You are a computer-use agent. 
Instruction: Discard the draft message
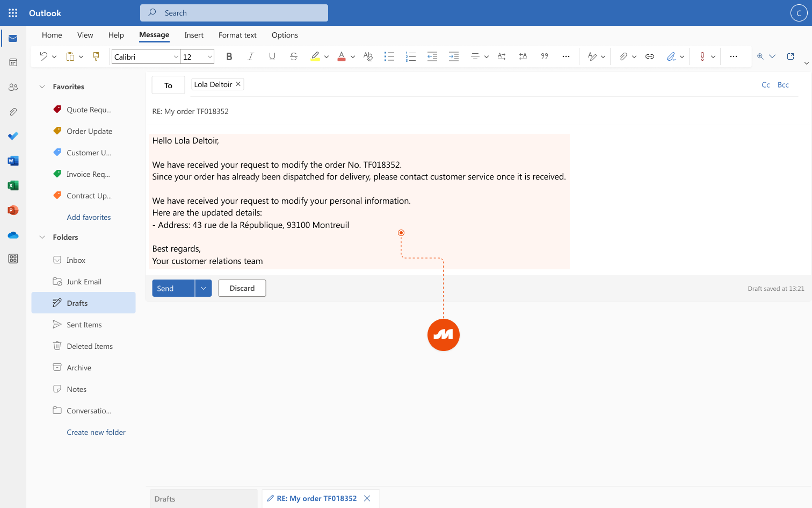coord(242,288)
